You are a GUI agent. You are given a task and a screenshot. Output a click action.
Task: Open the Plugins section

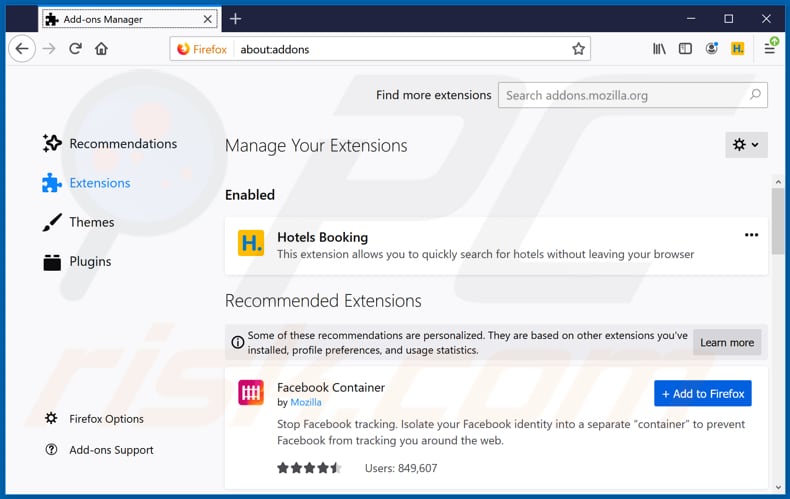pyautogui.click(x=77, y=262)
